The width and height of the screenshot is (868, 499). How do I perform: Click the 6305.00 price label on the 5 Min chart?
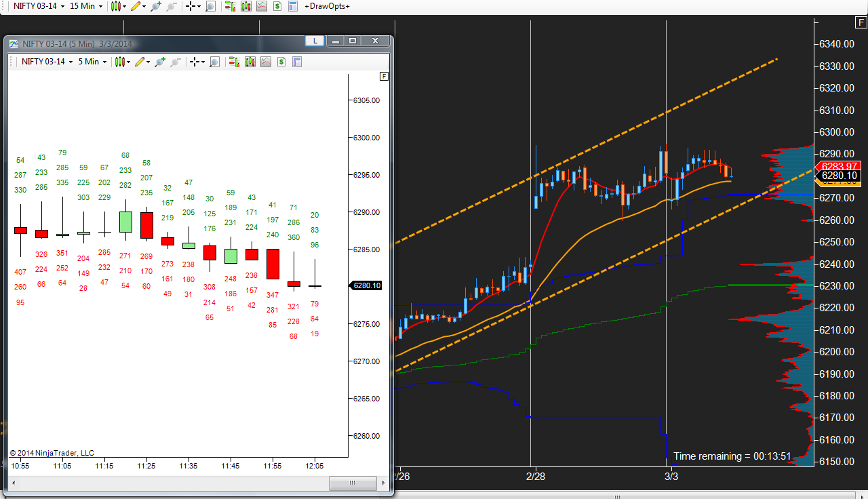point(366,100)
